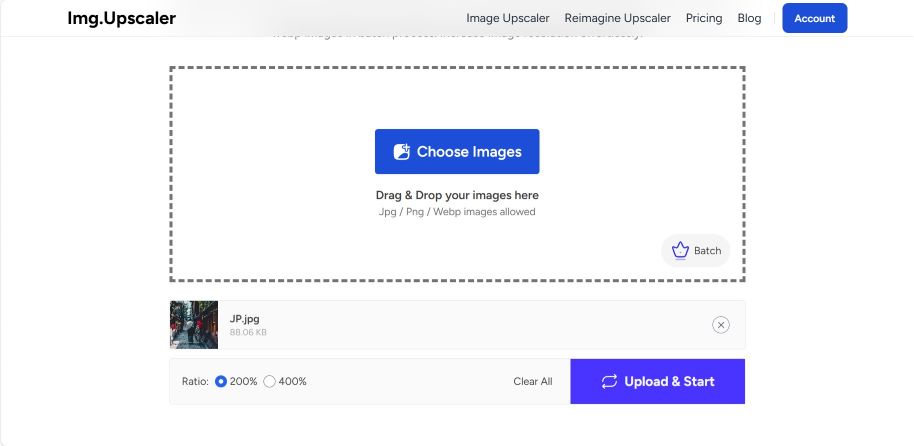
Task: Click the Jpg / Png / Webp images allowed text
Action: (457, 212)
